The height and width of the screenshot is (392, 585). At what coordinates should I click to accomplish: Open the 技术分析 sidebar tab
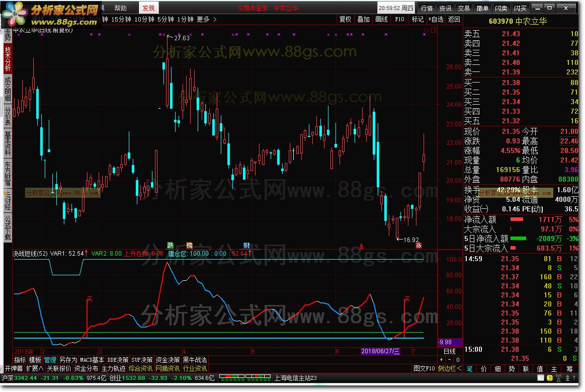tap(8, 58)
